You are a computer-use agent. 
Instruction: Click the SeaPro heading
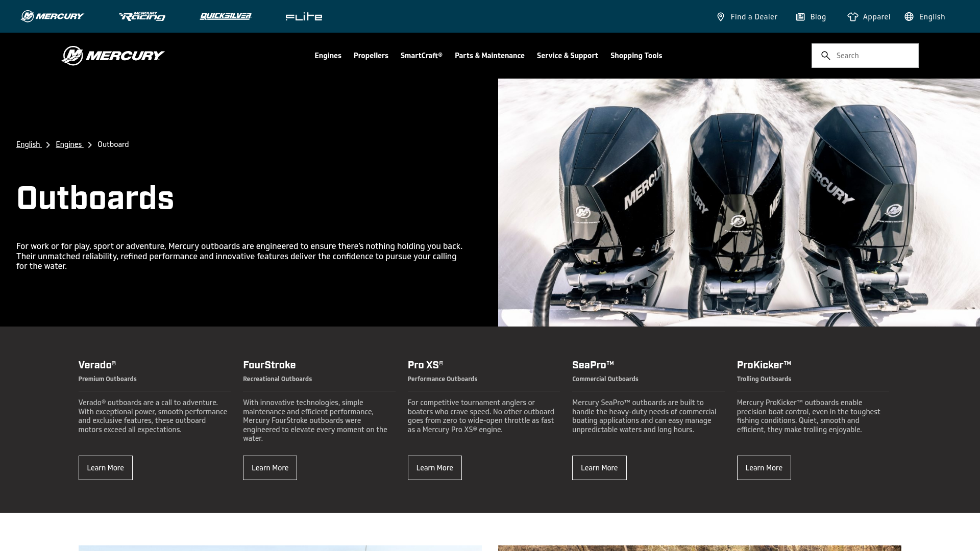tap(593, 365)
